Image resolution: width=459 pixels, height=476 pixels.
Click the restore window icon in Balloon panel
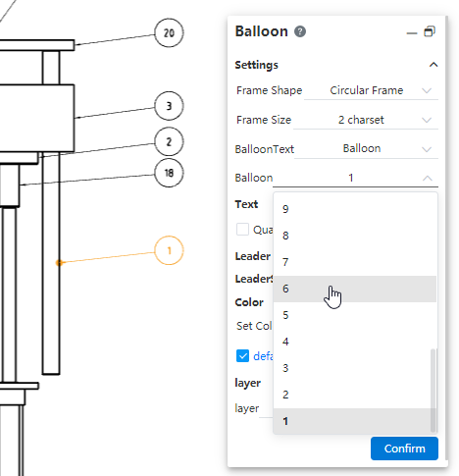pyautogui.click(x=430, y=31)
